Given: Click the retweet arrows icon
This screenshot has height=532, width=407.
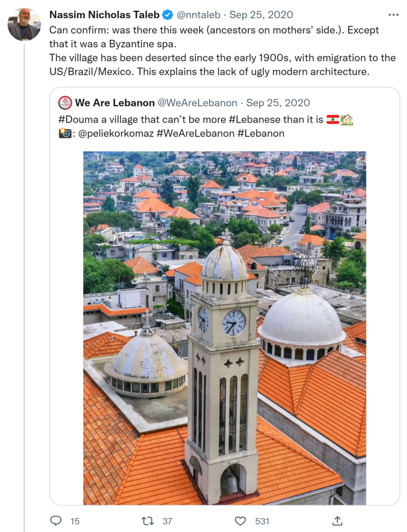Looking at the screenshot, I should point(148,521).
